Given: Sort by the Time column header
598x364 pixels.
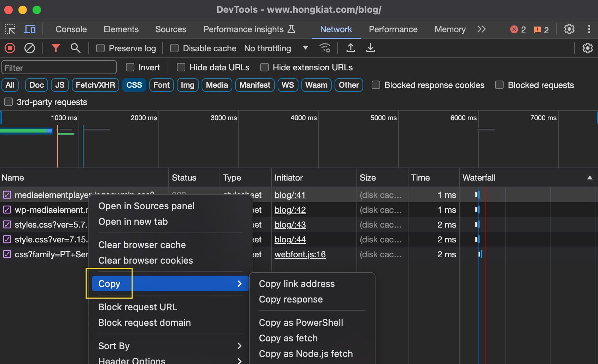Looking at the screenshot, I should click(433, 178).
